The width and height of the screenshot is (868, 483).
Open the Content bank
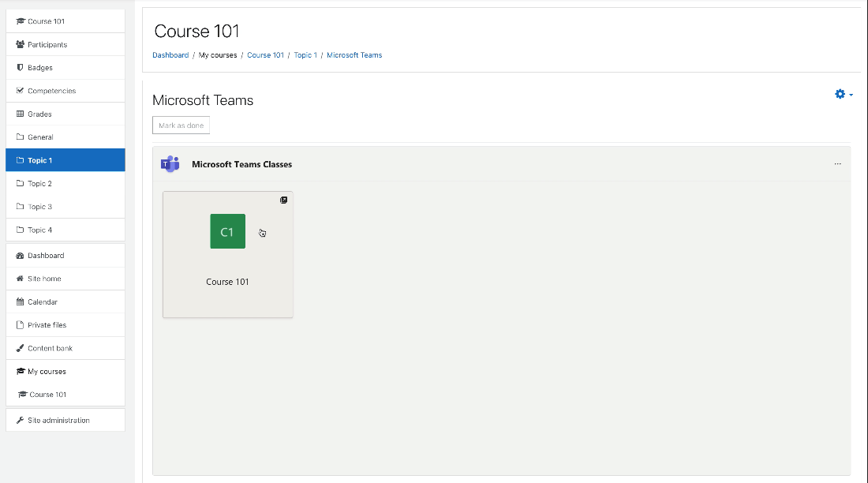65,348
